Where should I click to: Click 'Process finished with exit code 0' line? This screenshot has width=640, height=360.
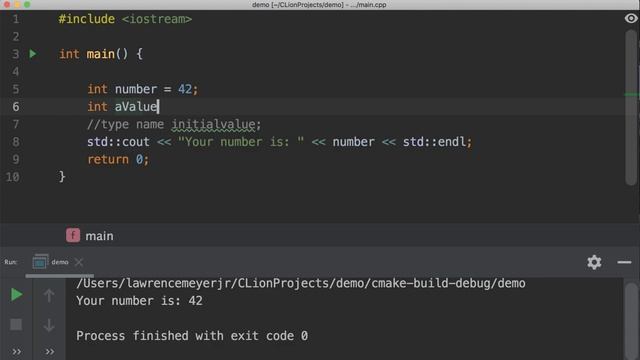click(x=192, y=336)
